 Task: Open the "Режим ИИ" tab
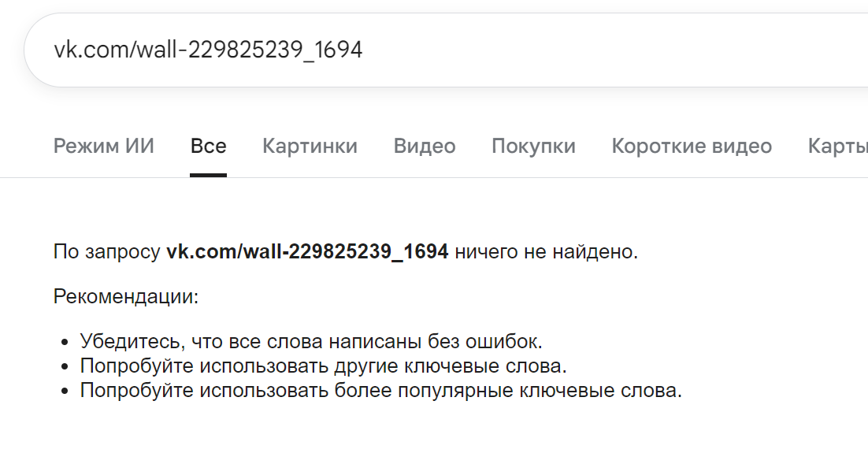pyautogui.click(x=104, y=146)
